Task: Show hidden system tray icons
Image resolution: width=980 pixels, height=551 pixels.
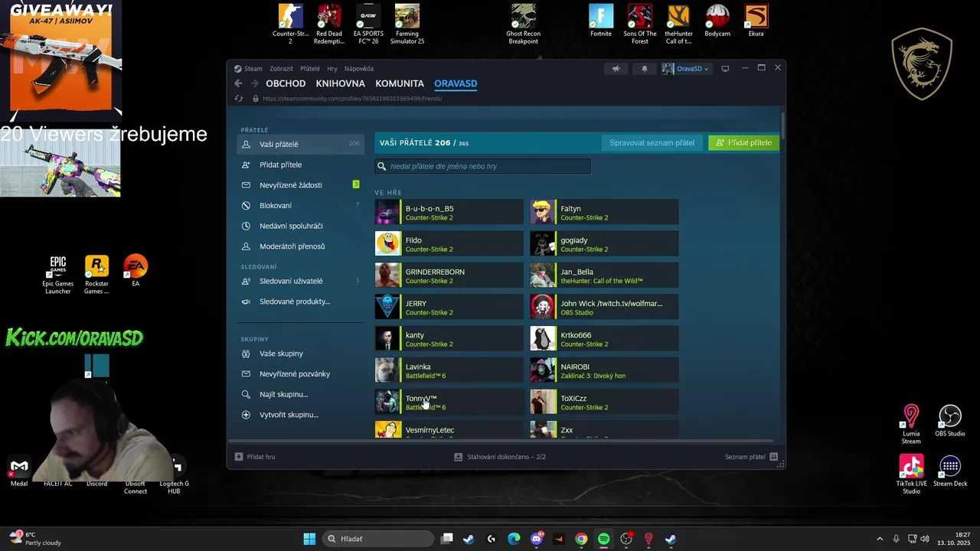Action: coord(880,539)
